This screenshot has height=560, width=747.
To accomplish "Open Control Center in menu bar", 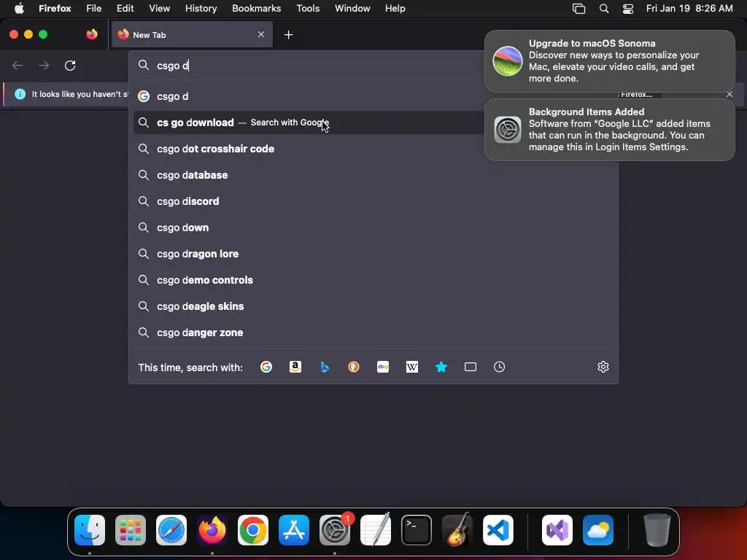I will click(x=628, y=8).
